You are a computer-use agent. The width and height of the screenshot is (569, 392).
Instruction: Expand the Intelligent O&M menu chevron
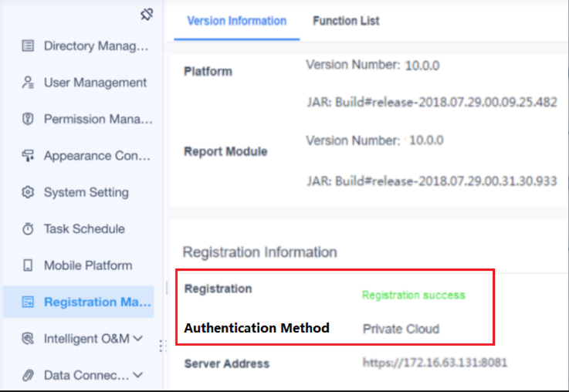[x=138, y=338]
